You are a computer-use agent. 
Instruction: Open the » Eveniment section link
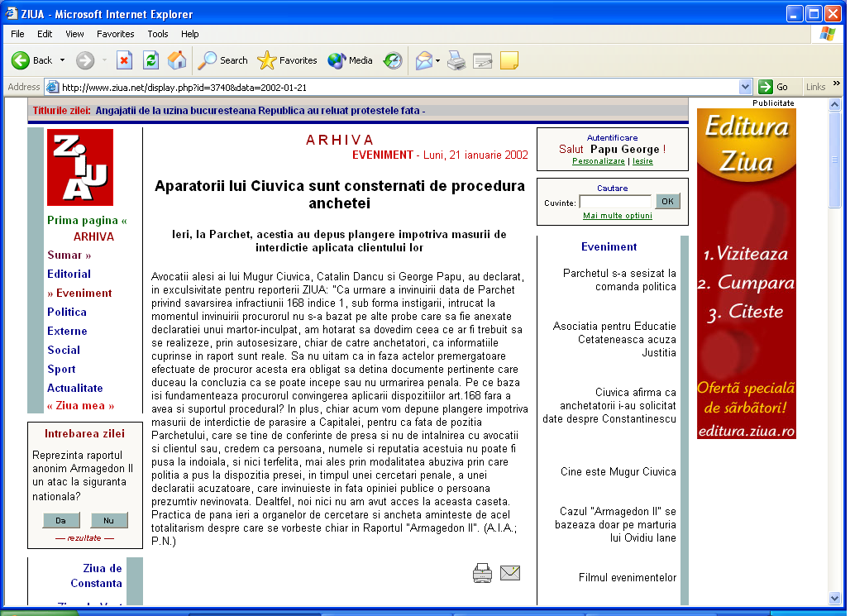point(79,293)
